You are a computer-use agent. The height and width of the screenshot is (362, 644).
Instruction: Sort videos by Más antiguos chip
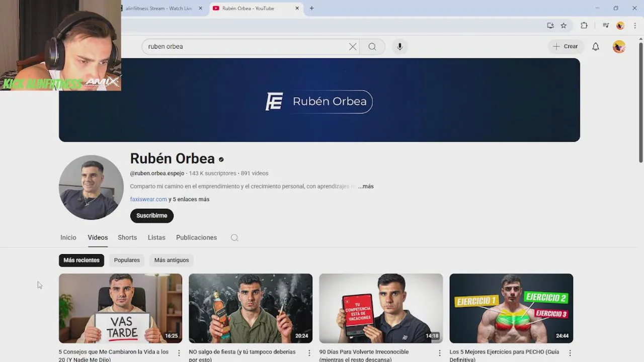click(x=172, y=260)
